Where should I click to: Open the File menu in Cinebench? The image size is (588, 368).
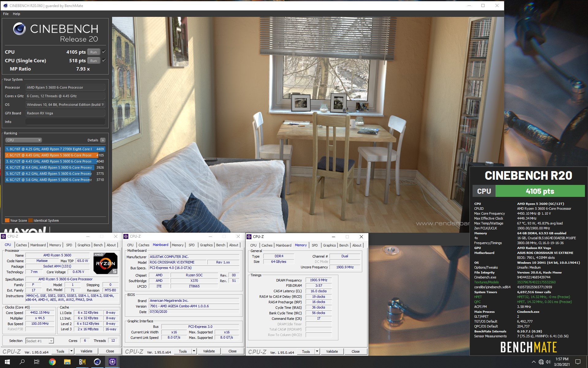[6, 14]
